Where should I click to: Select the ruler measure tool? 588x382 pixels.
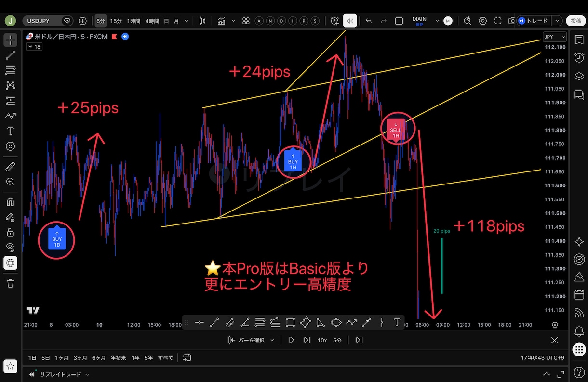tap(10, 167)
